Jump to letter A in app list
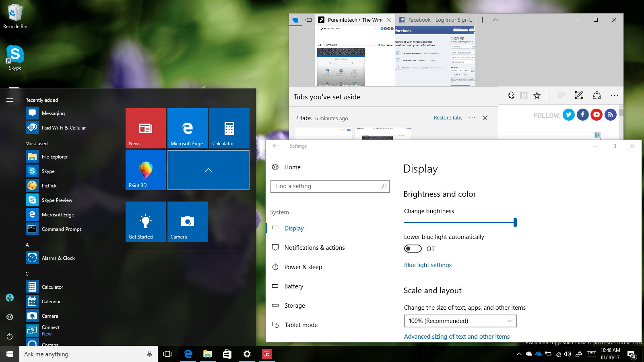Screen dimensions: 644x362 [27, 245]
